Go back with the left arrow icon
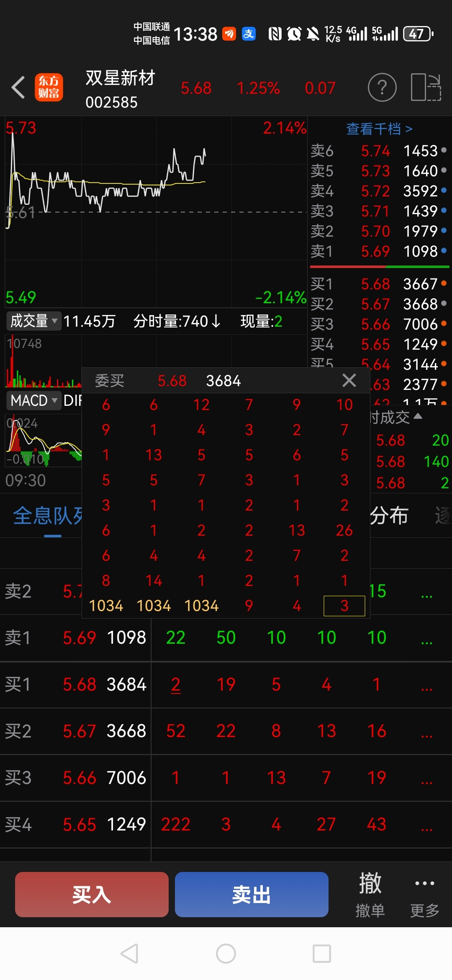This screenshot has height=980, width=452. coord(18,88)
